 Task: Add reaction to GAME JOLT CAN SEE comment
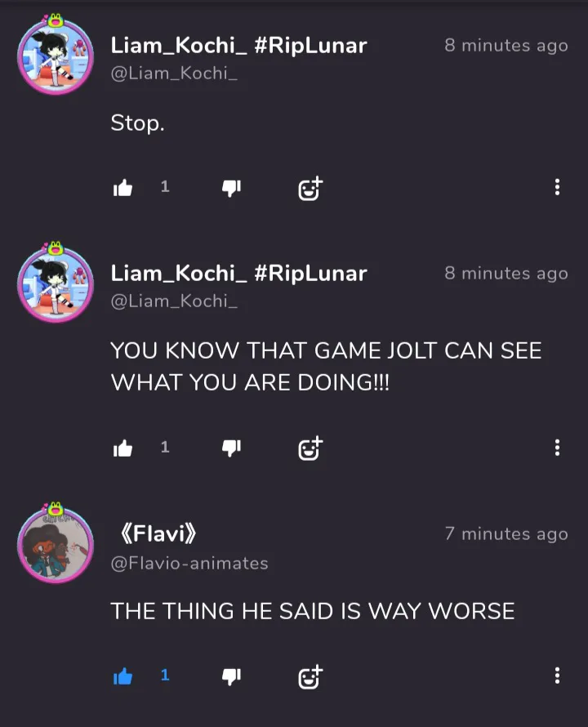(310, 448)
